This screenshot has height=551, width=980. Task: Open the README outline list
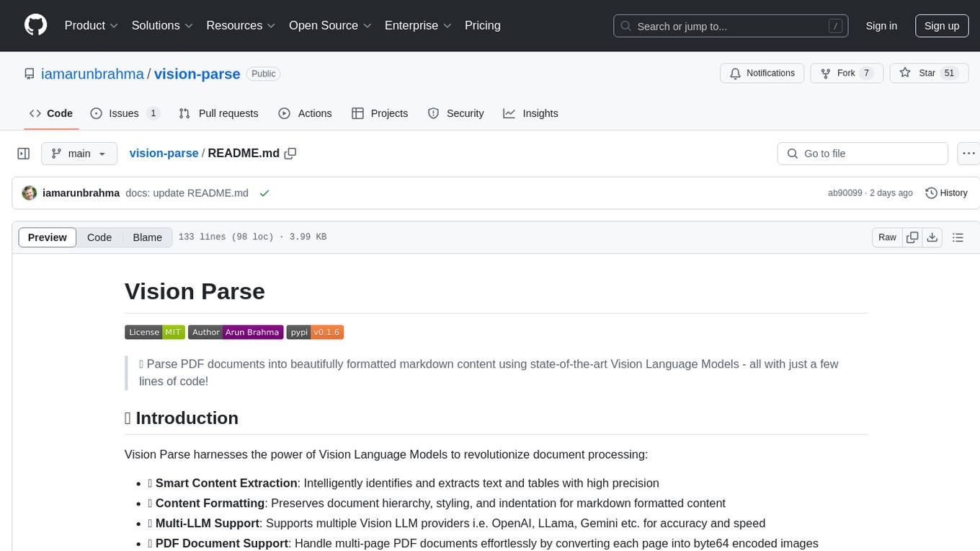tap(958, 237)
